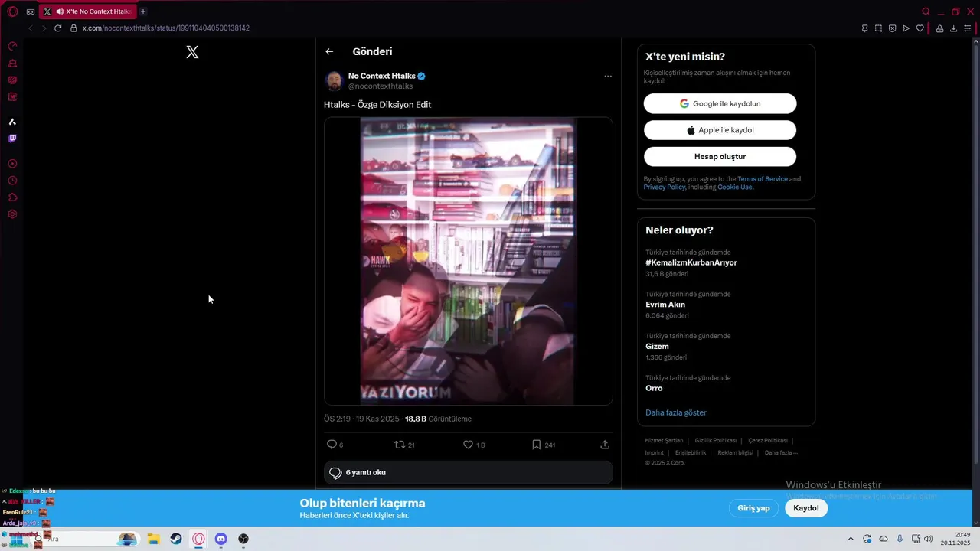Click the X logo on the page
Screen dimensions: 980x551
(192, 52)
